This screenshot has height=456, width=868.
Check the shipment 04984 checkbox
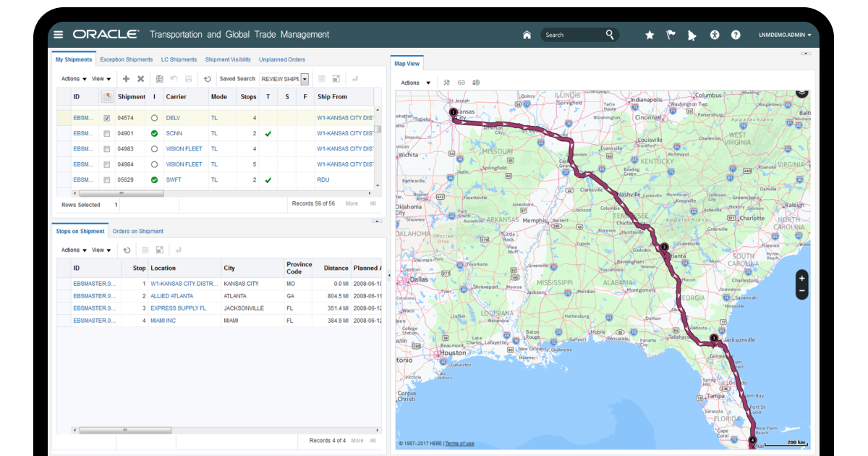click(x=107, y=164)
